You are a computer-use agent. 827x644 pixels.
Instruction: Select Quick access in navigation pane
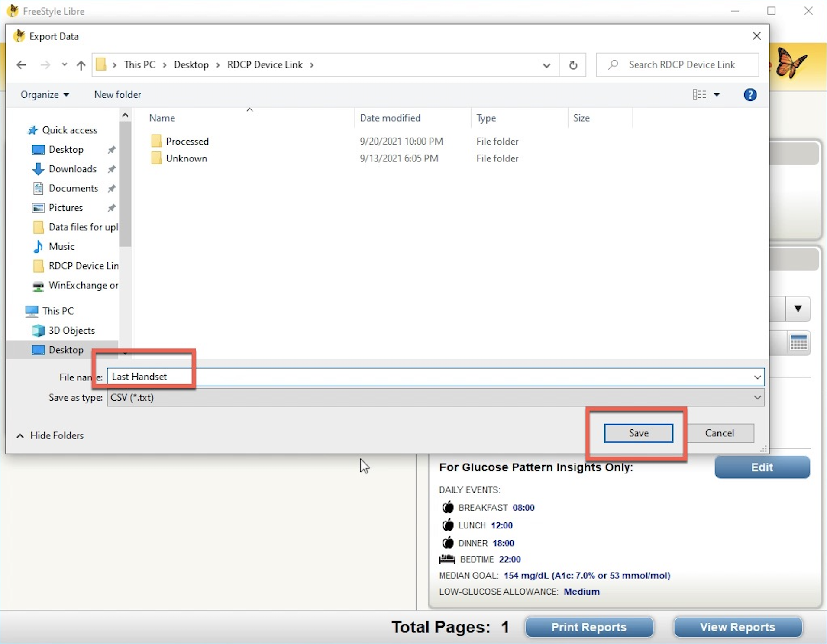pyautogui.click(x=62, y=130)
